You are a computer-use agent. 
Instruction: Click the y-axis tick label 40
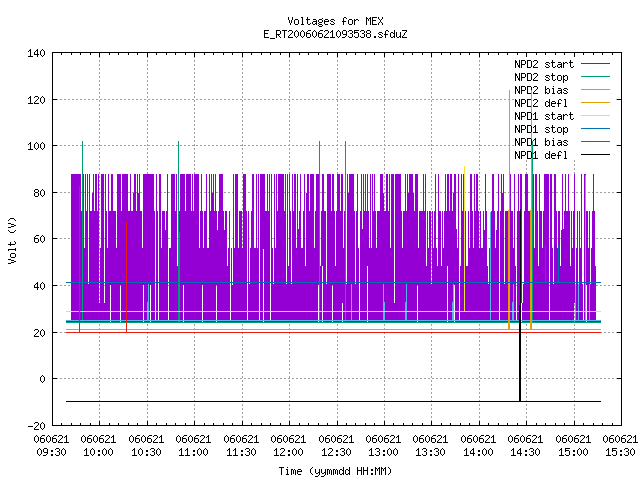pos(39,286)
